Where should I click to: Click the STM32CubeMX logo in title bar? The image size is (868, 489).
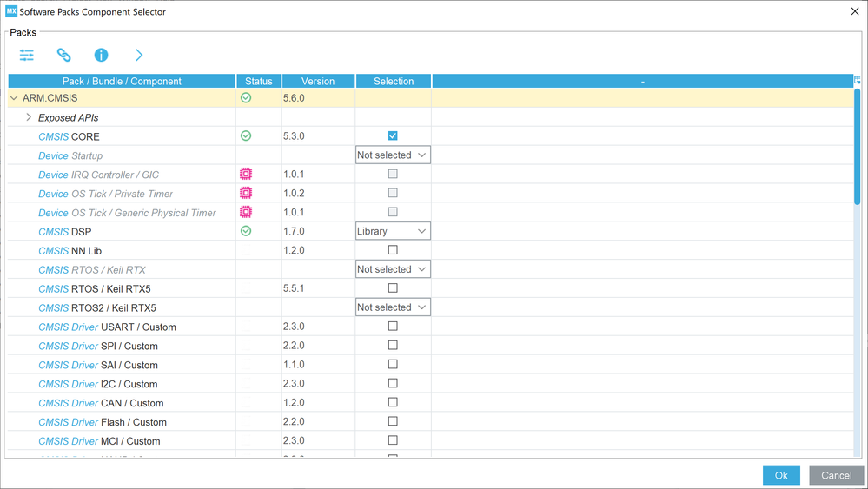click(x=11, y=11)
